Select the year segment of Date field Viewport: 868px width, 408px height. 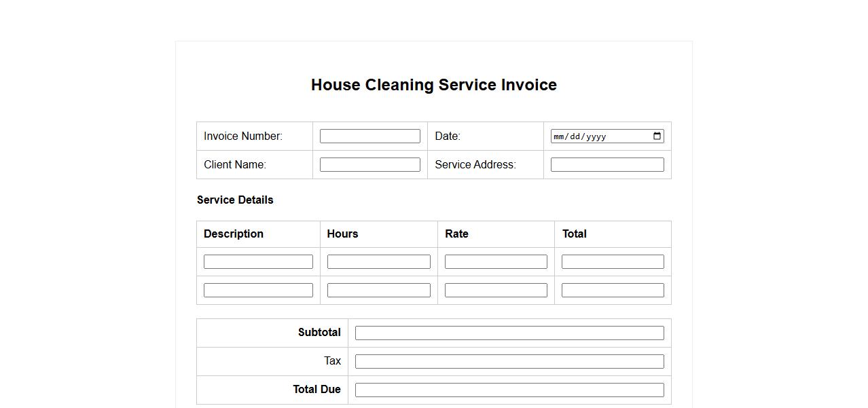tap(596, 136)
